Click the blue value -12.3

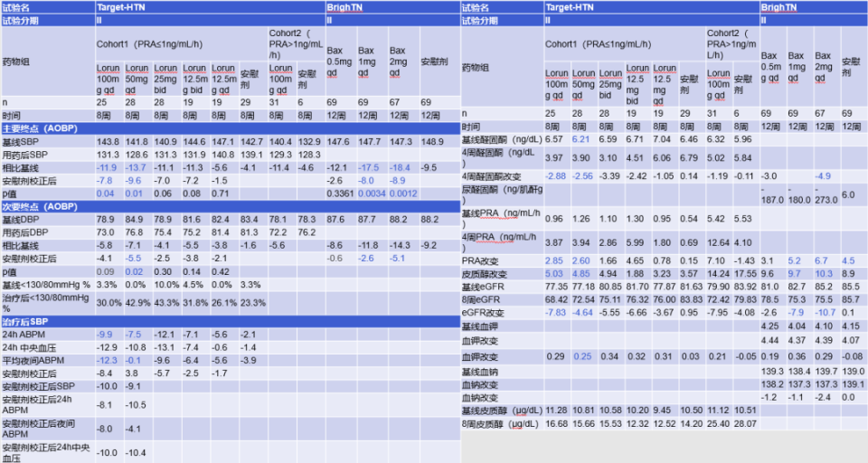pyautogui.click(x=107, y=360)
